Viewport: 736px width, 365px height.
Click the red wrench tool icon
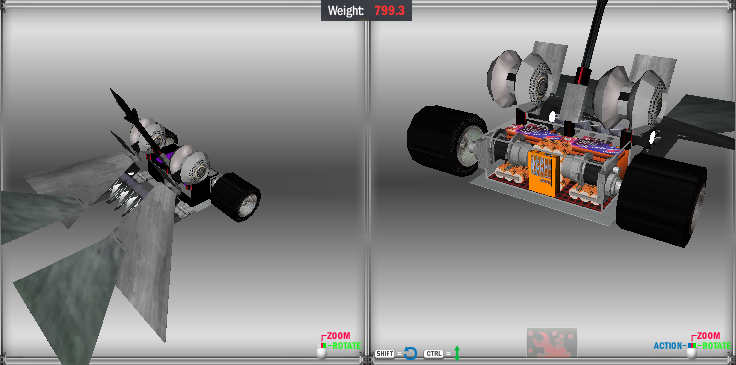[x=552, y=342]
